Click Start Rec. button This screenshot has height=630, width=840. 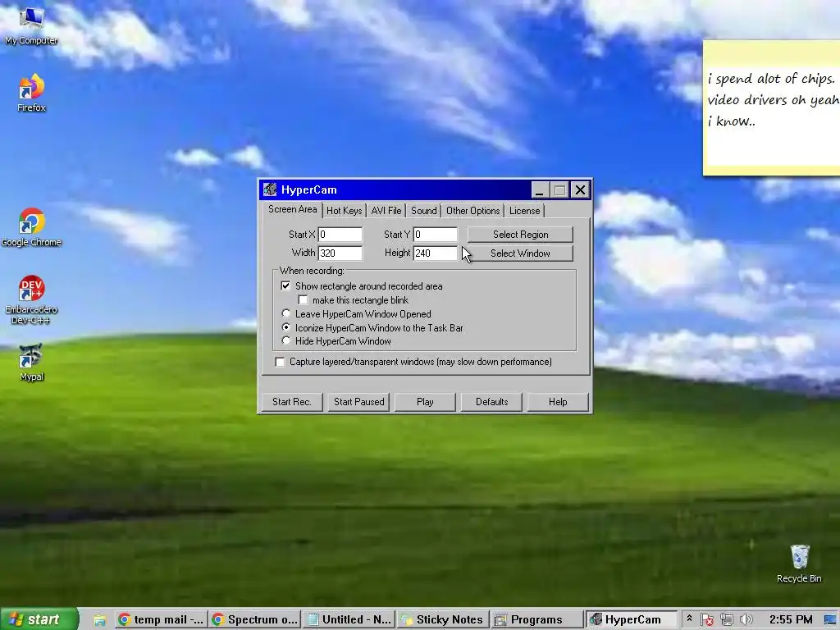point(292,402)
